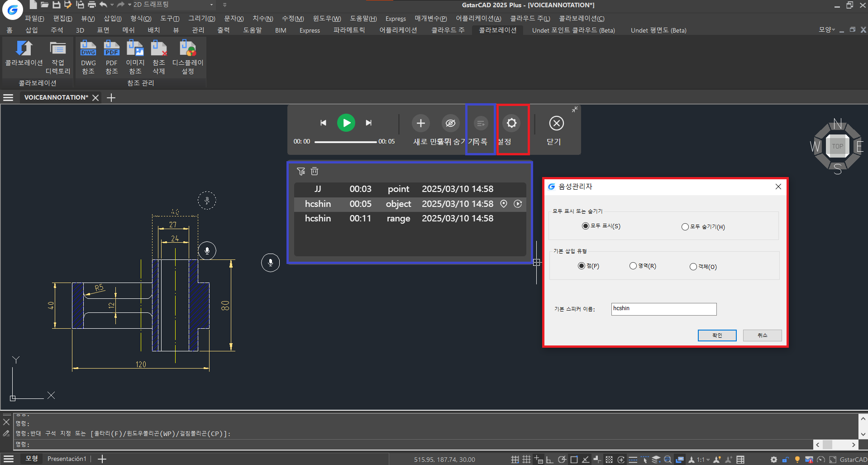Open the 파일(F) menu
Screen dimensions: 868x465
pyautogui.click(x=34, y=19)
